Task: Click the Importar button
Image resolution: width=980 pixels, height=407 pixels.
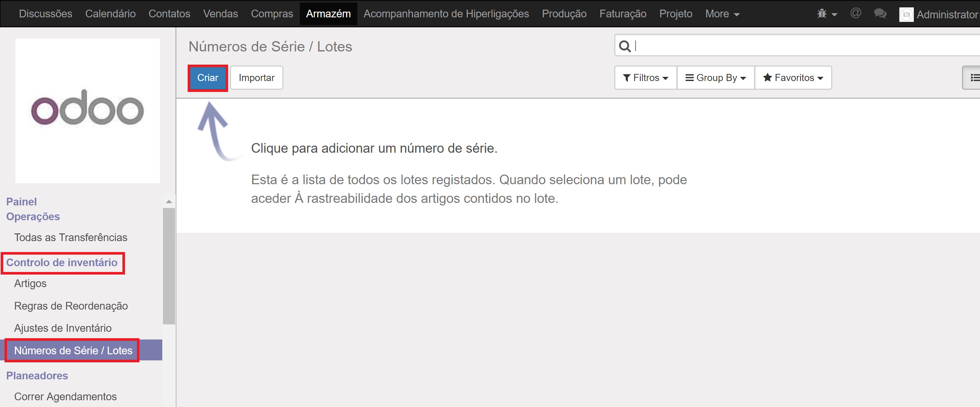Action: click(x=256, y=78)
